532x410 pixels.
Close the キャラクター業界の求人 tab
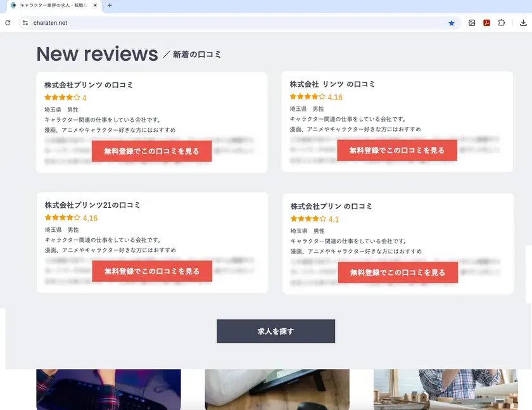pos(95,6)
